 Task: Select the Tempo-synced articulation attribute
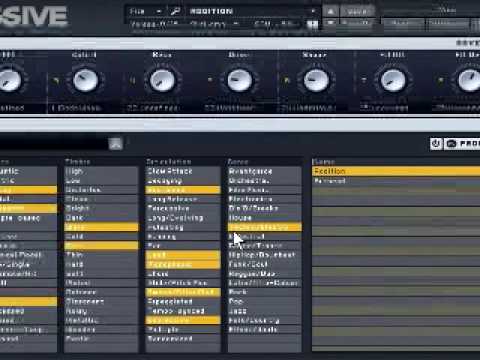[183, 311]
